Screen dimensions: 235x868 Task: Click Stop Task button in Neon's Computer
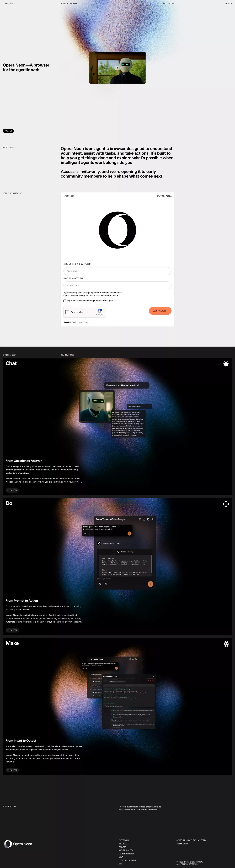click(x=151, y=680)
